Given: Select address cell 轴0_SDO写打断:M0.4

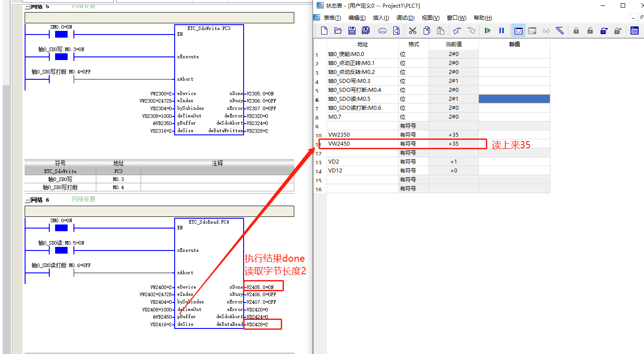Looking at the screenshot, I should point(362,90).
